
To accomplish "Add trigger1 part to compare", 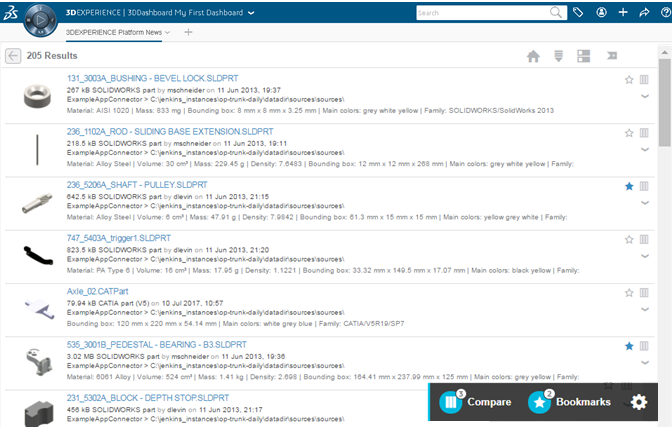I will pyautogui.click(x=644, y=239).
